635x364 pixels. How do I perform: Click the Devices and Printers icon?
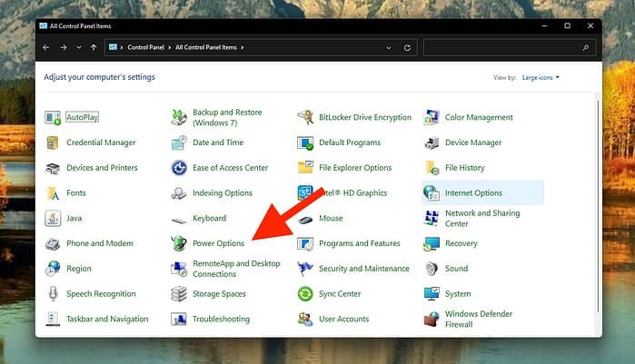point(53,168)
